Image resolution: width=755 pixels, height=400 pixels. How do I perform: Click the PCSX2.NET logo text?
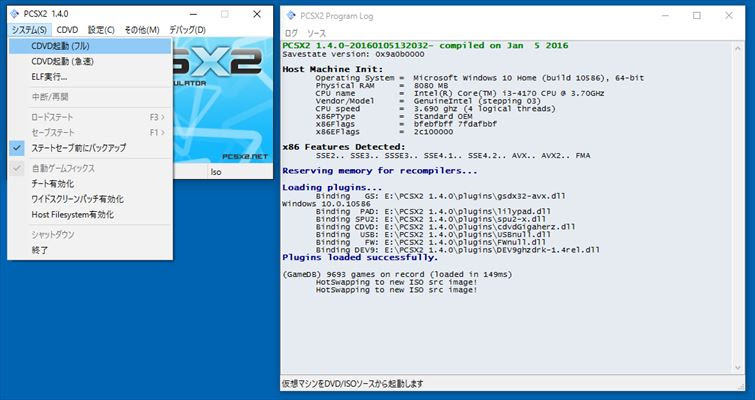click(x=245, y=156)
